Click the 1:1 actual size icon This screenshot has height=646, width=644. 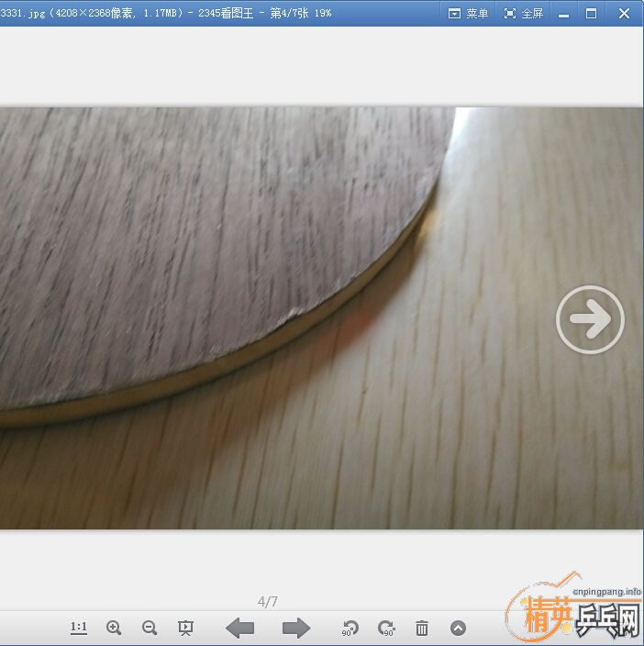click(x=79, y=629)
